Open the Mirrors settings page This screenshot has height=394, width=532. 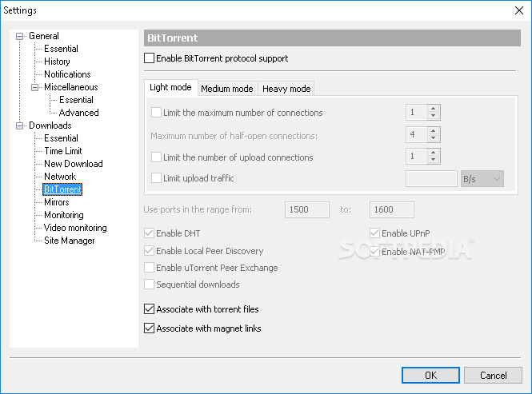[x=57, y=202]
